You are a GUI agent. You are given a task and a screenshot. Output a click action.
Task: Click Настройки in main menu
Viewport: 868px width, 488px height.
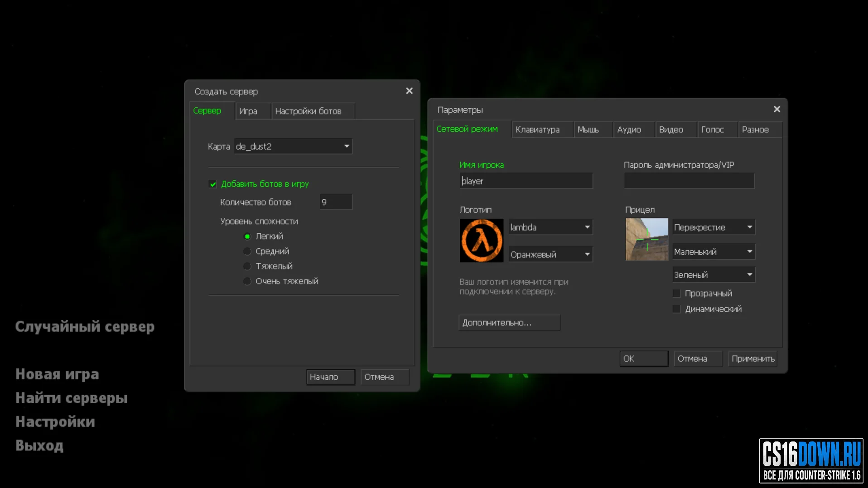tap(55, 422)
